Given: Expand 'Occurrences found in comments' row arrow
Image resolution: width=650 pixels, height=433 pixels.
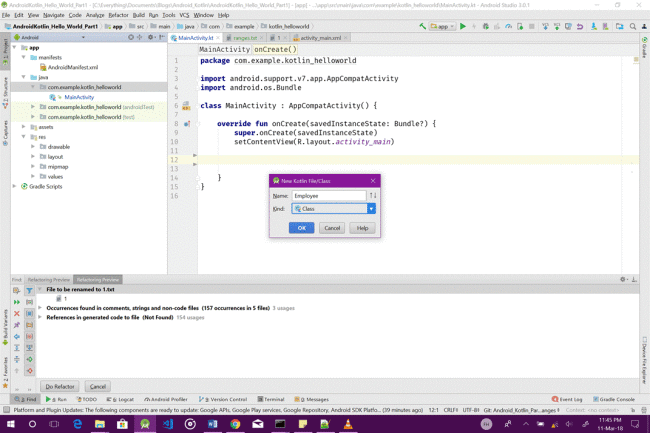Looking at the screenshot, I should 40,308.
